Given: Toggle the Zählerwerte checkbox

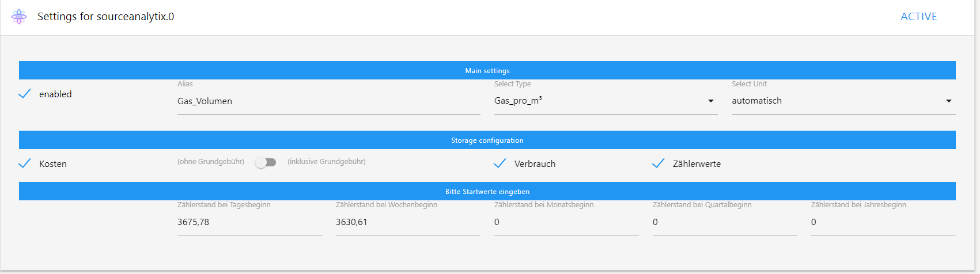Looking at the screenshot, I should [x=658, y=163].
